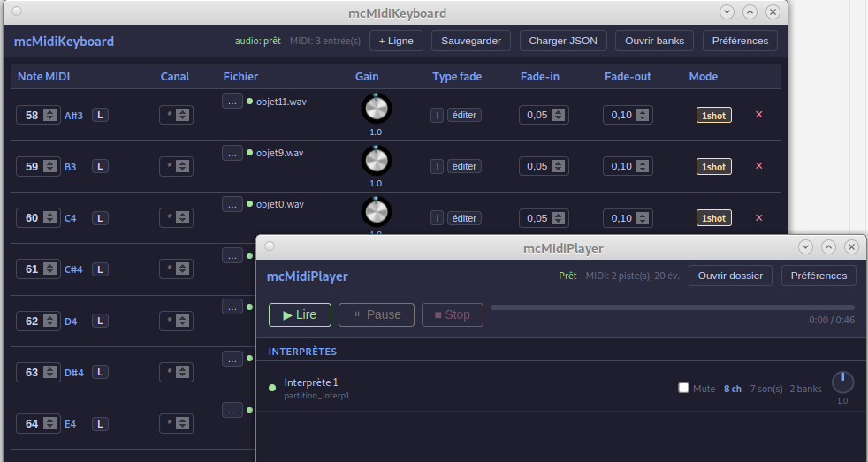Toggle the 1shot mode for A#3
This screenshot has width=868, height=462.
[x=713, y=115]
